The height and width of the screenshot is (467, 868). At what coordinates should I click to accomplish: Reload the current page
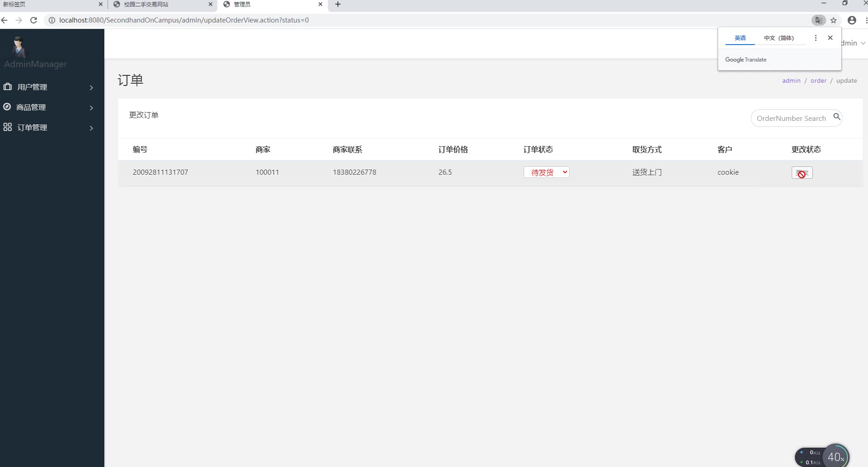pyautogui.click(x=34, y=20)
